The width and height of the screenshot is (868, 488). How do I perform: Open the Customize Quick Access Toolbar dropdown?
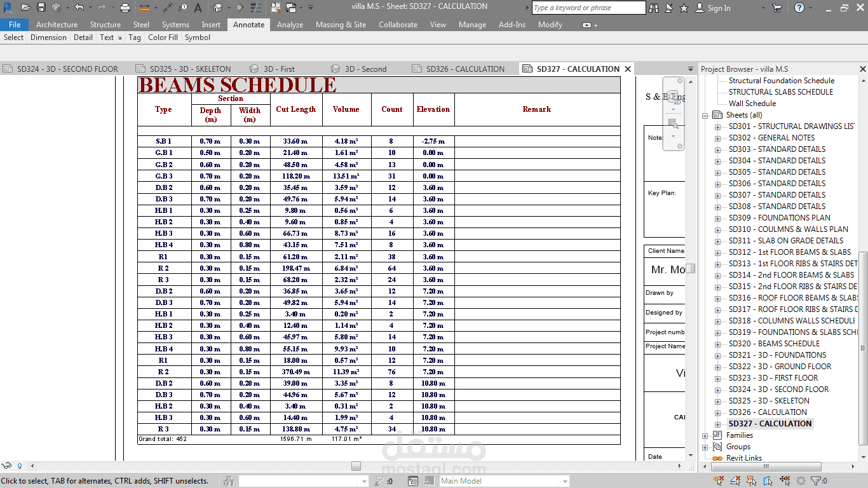tap(311, 8)
